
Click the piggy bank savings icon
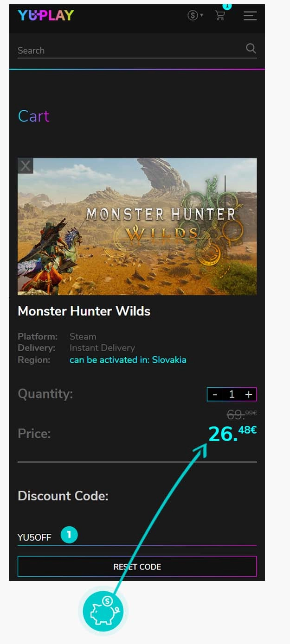[103, 611]
